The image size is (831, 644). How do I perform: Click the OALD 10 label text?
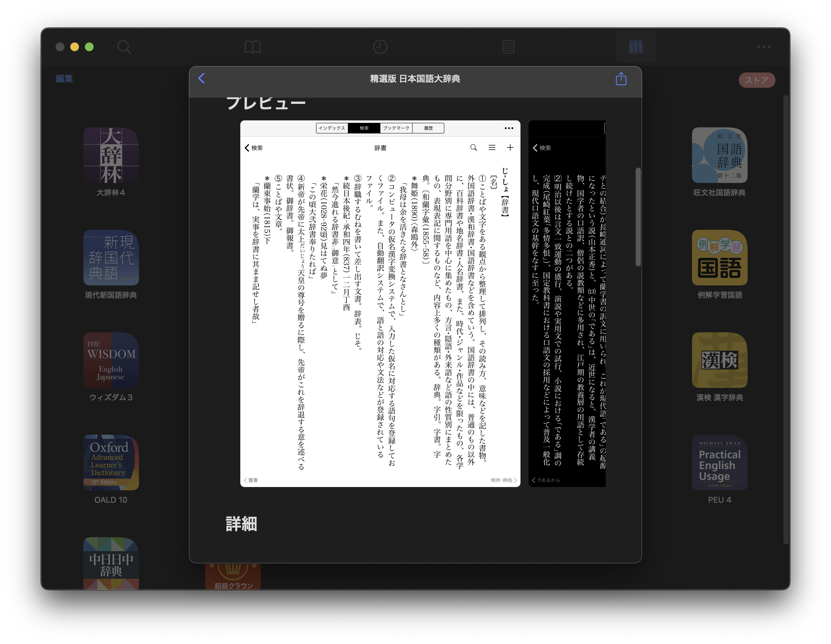tap(111, 500)
